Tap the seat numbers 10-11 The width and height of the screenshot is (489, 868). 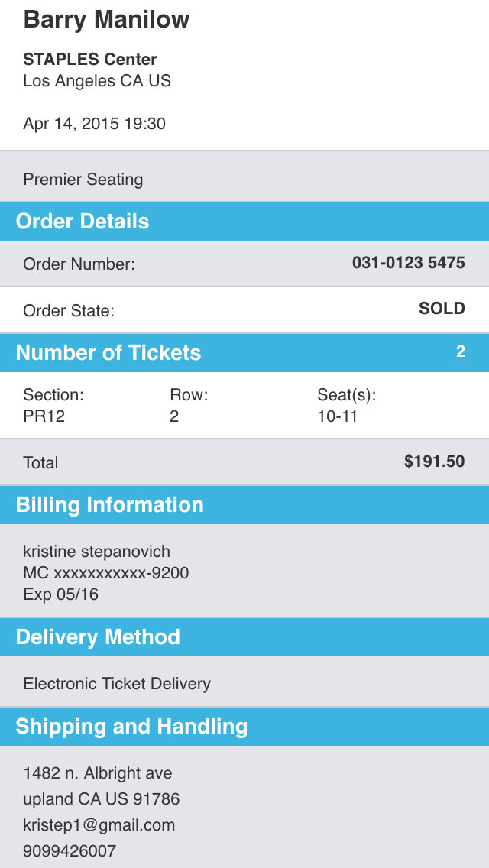click(x=337, y=416)
